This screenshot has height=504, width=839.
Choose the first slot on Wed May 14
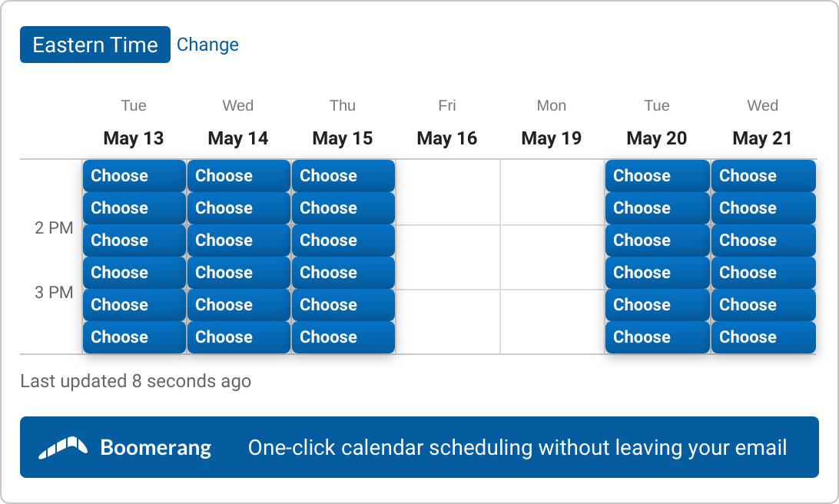click(239, 175)
